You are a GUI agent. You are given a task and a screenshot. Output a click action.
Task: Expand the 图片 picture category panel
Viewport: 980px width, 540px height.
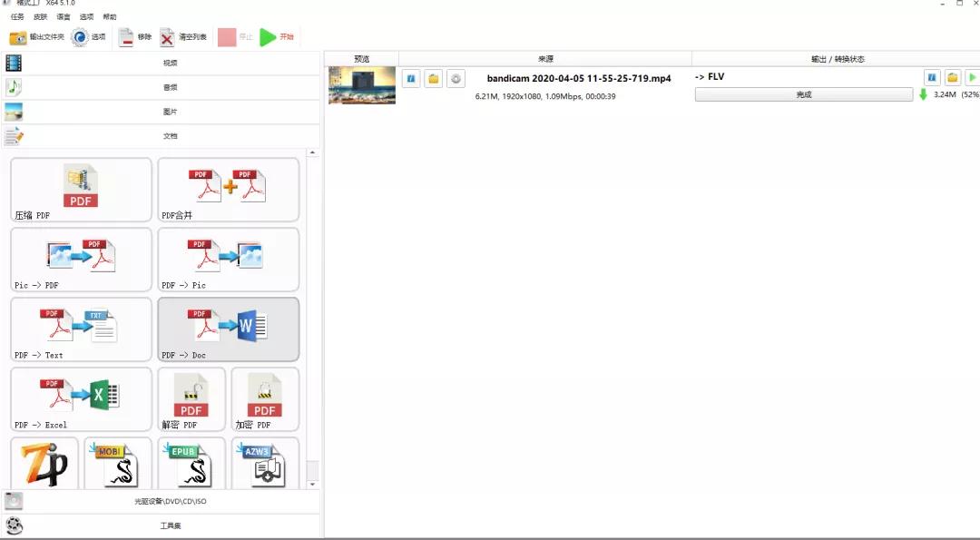click(x=162, y=112)
